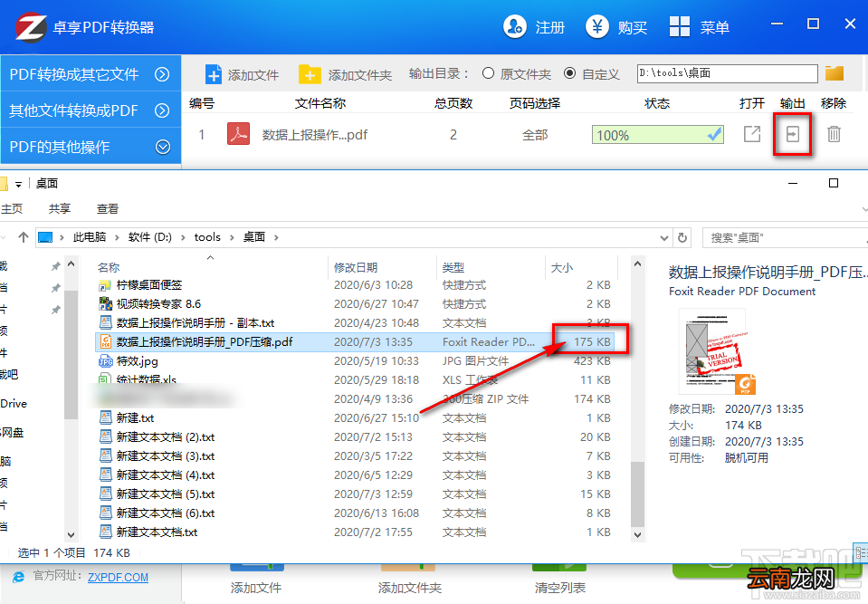This screenshot has height=604, width=868.
Task: Click the file list vertical scrollbar
Action: pyautogui.click(x=637, y=494)
